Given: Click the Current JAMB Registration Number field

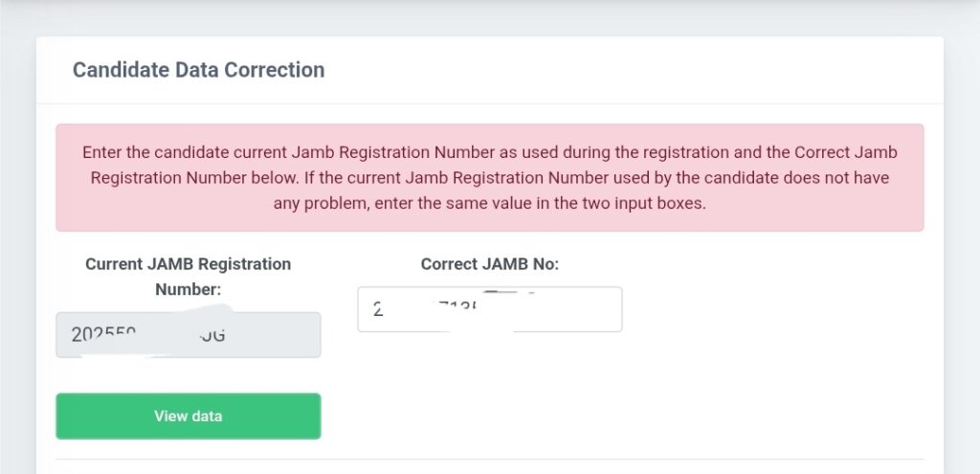Looking at the screenshot, I should coord(189,335).
